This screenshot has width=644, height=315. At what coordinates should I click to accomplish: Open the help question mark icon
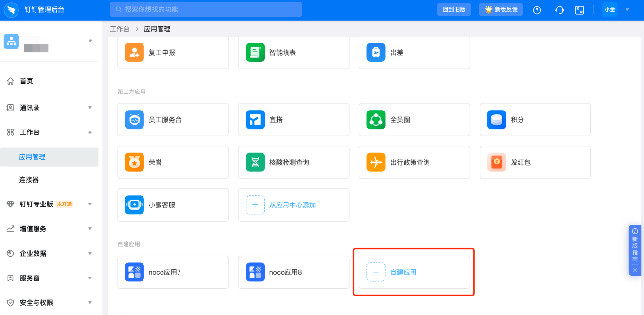click(537, 10)
